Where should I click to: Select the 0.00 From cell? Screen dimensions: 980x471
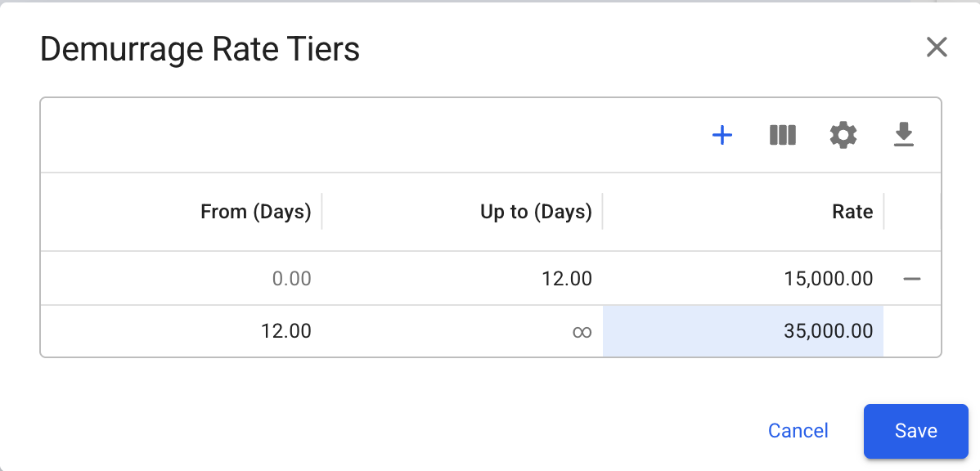[291, 279]
